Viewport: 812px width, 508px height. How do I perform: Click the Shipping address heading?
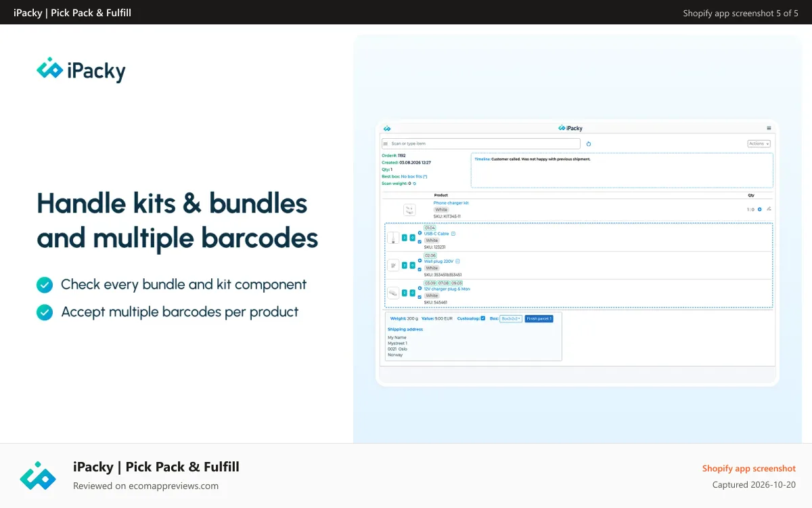(405, 329)
